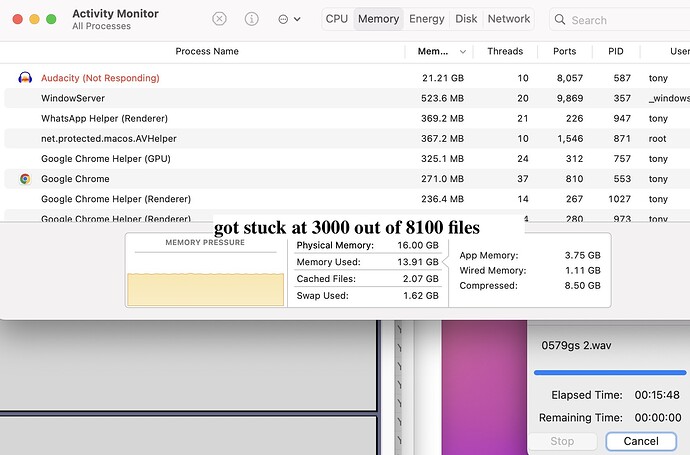Sort by the Threads column
The width and height of the screenshot is (690, 455).
(x=505, y=51)
